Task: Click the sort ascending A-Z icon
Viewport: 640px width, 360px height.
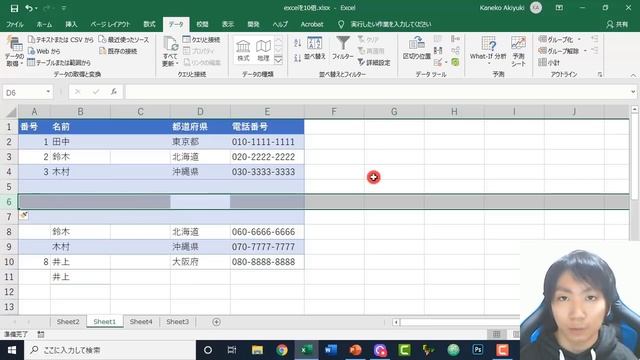Action: [298, 42]
